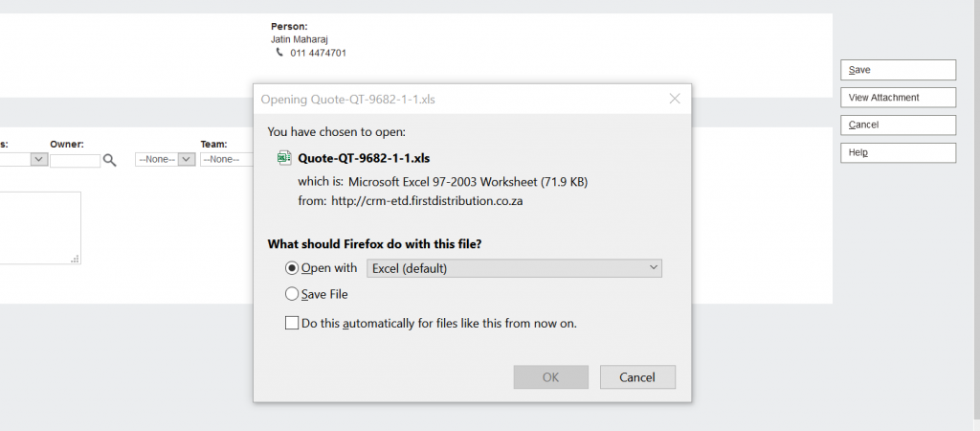Click the phone icon next to 011 4474701
The image size is (980, 431).
pyautogui.click(x=280, y=53)
